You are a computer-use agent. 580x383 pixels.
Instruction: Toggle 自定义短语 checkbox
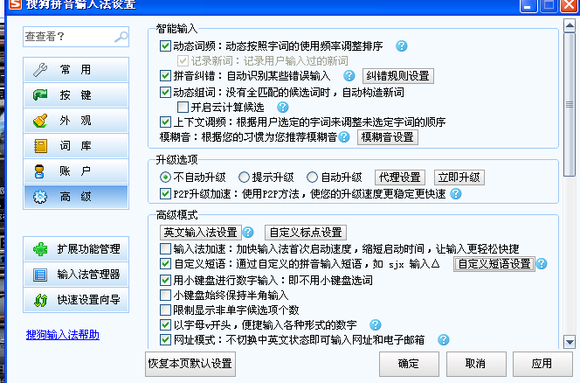click(165, 264)
